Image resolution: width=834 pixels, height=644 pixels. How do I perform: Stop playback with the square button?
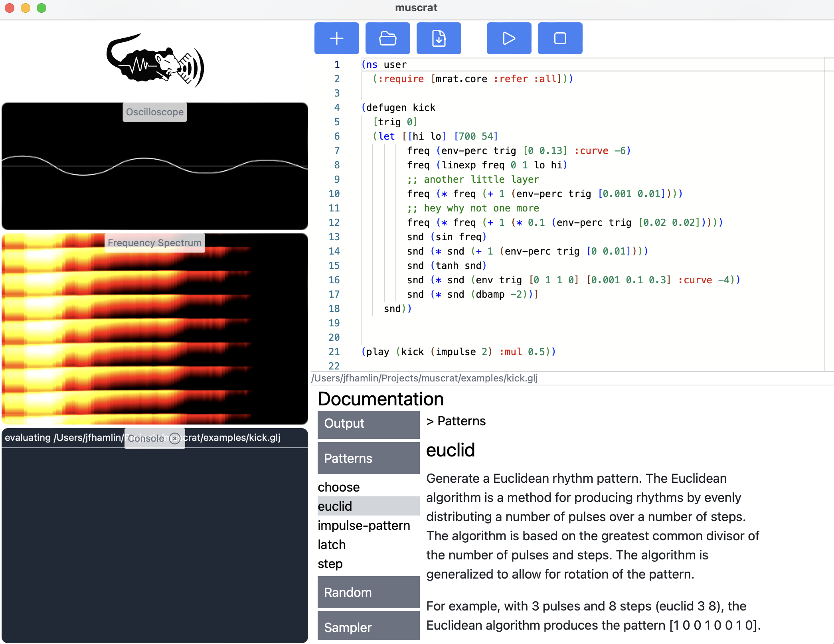point(560,38)
